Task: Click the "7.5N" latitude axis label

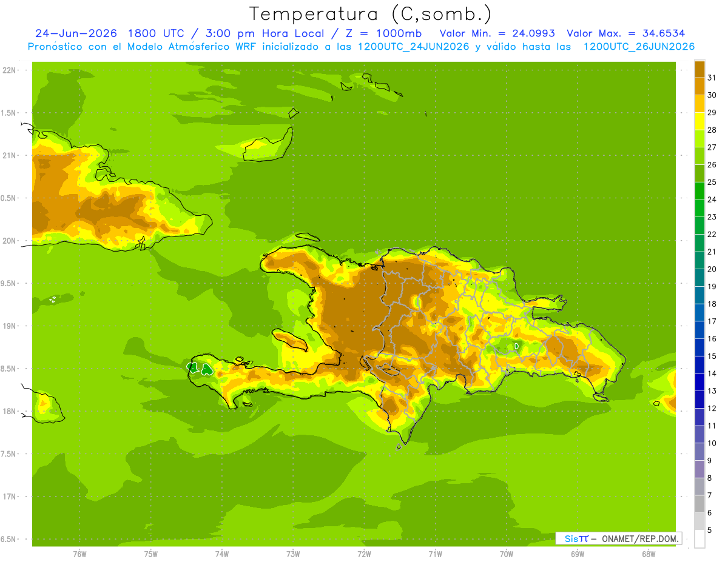Action: point(9,453)
